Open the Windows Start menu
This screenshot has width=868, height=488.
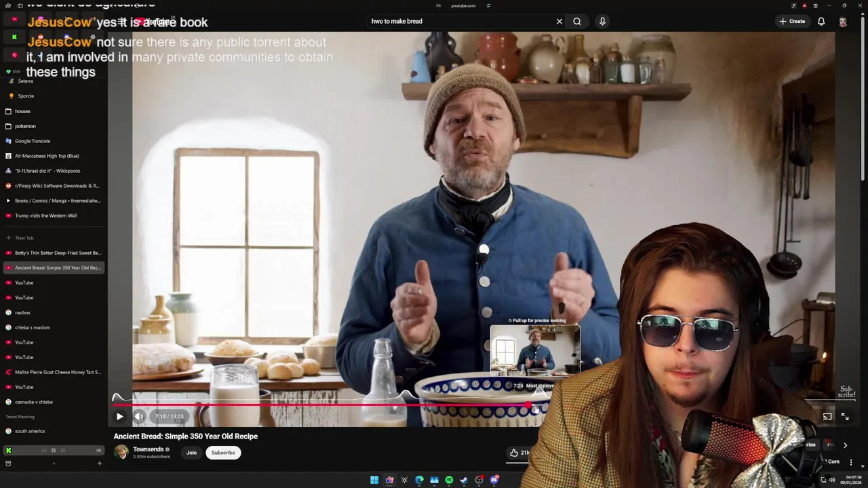tap(374, 480)
